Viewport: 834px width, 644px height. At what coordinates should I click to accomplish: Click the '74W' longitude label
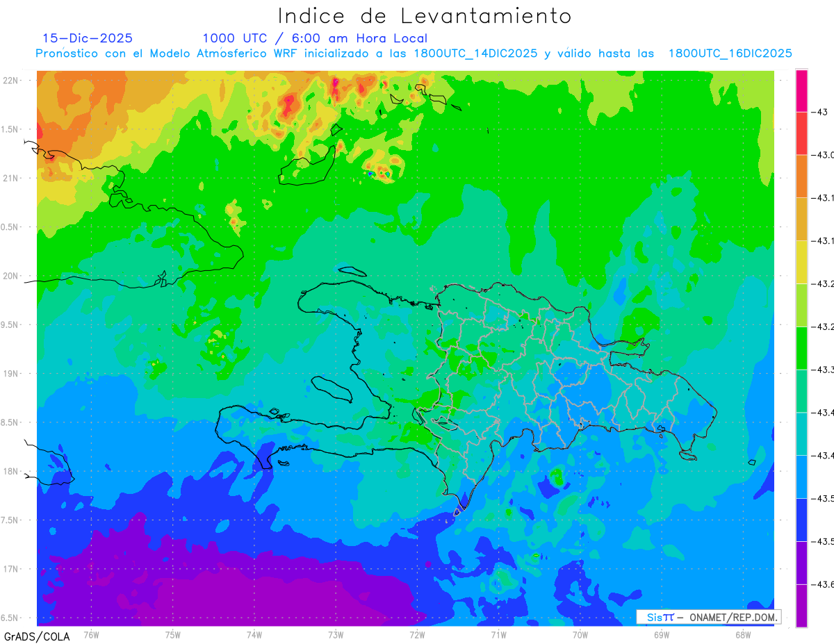[x=254, y=634]
